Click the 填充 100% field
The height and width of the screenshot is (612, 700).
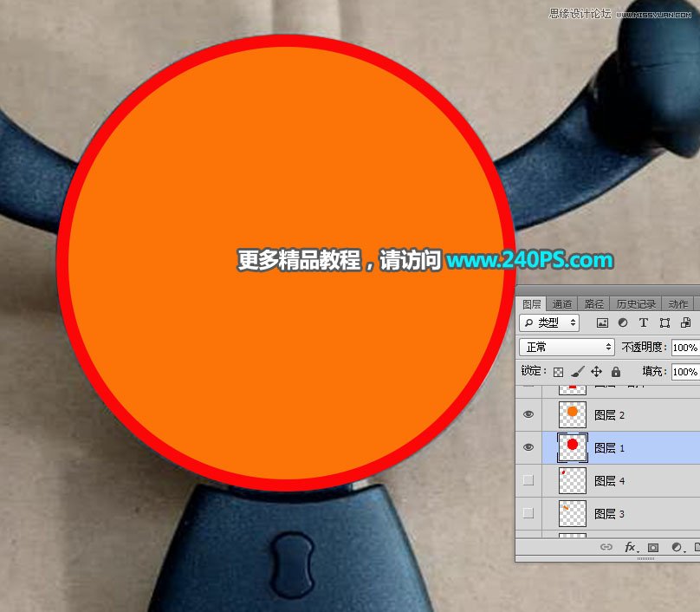click(686, 372)
